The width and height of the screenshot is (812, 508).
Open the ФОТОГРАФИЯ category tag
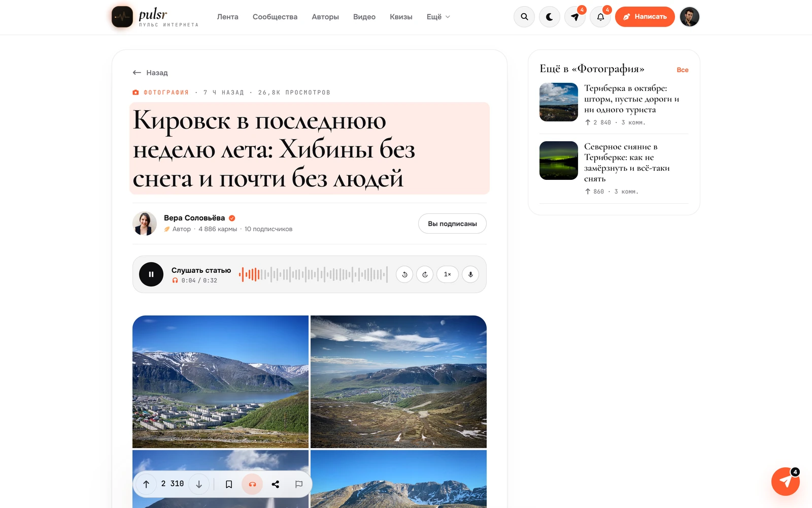pyautogui.click(x=161, y=92)
